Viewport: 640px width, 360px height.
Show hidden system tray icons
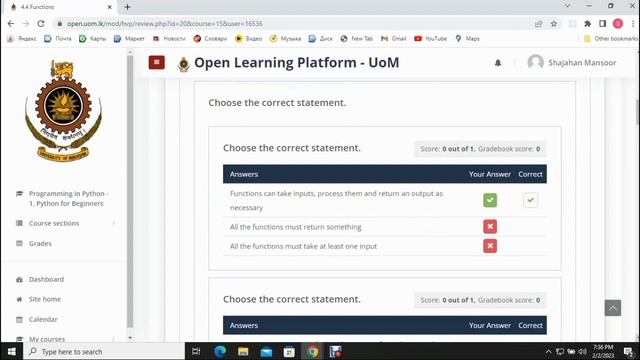click(x=548, y=351)
